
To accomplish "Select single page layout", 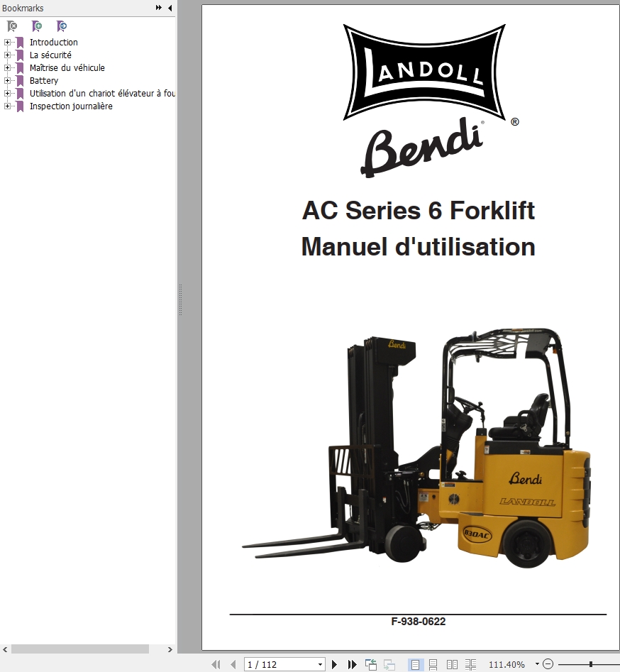I will (415, 664).
